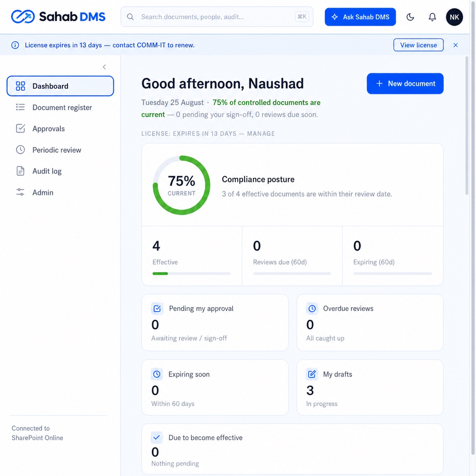Click the 75% of controlled documents are current link

[231, 108]
